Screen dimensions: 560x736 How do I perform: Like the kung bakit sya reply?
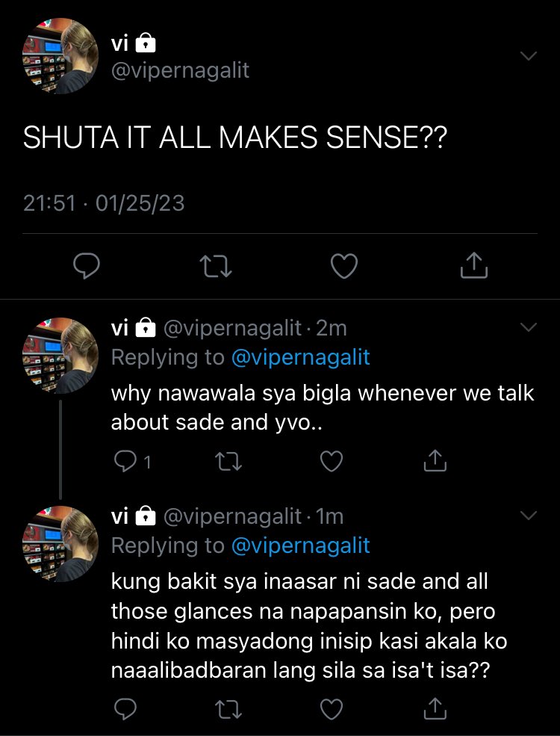point(332,709)
